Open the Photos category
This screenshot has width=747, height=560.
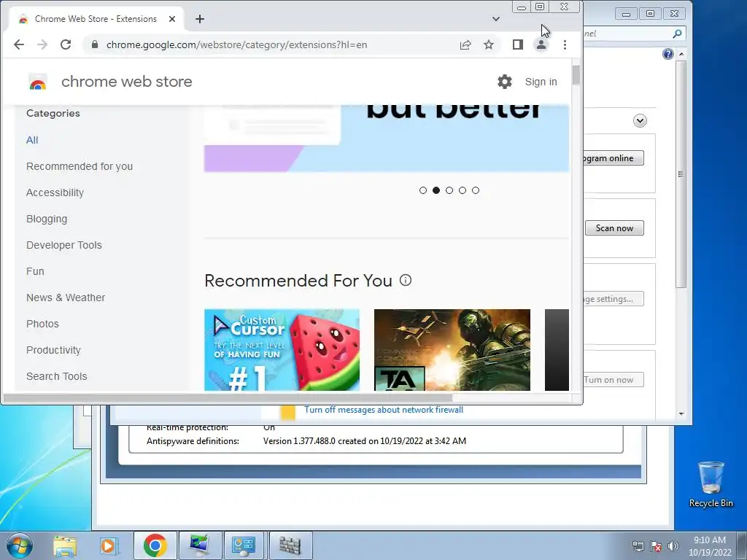click(x=42, y=324)
